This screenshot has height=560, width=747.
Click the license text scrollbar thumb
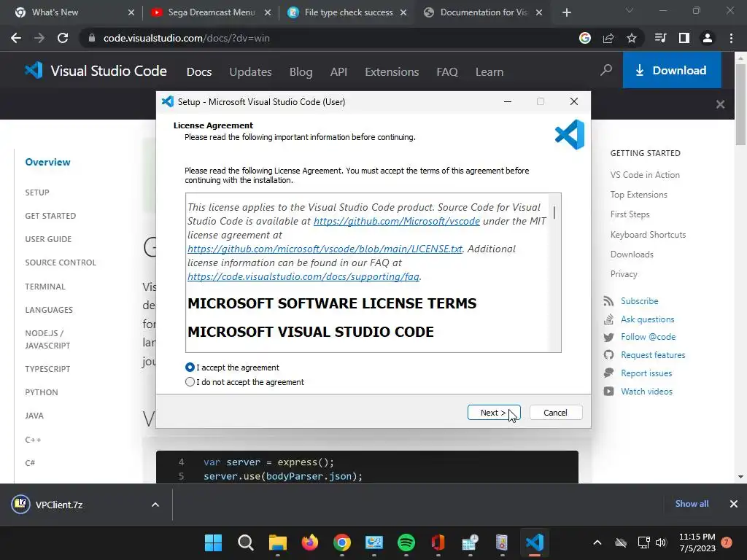tap(554, 212)
